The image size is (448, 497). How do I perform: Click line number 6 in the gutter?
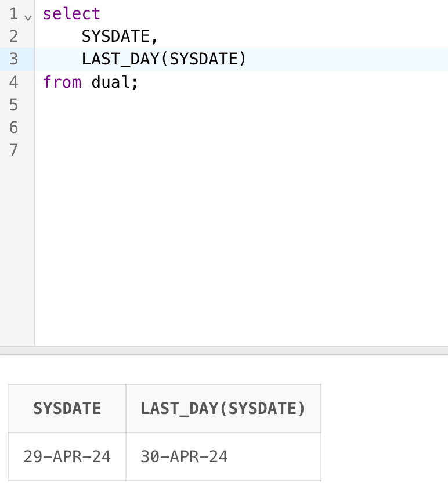pos(14,127)
